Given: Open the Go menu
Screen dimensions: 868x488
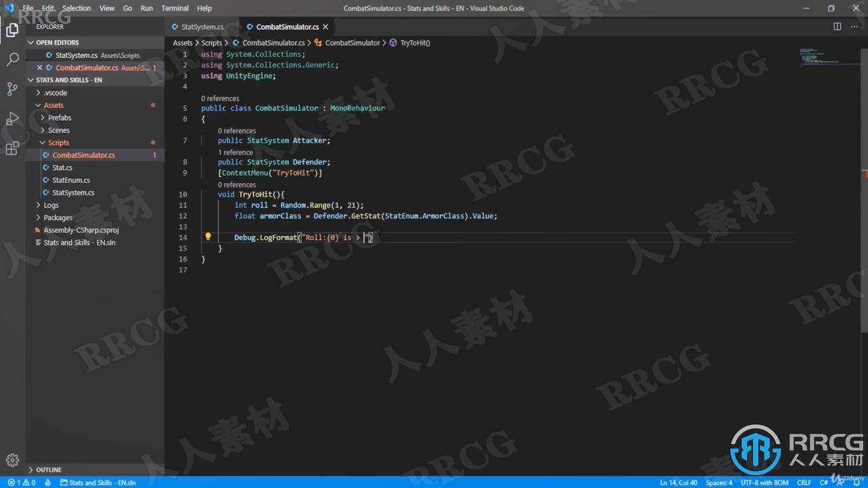Looking at the screenshot, I should [127, 8].
